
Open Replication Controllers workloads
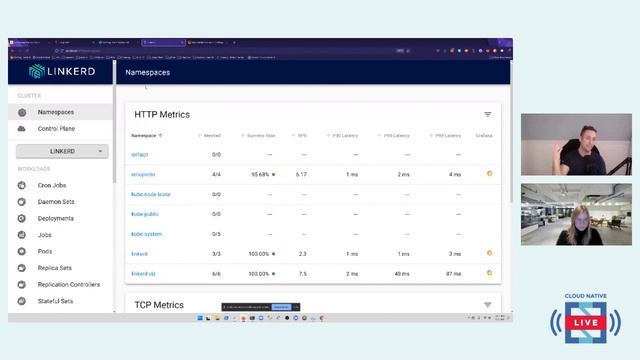[69, 284]
